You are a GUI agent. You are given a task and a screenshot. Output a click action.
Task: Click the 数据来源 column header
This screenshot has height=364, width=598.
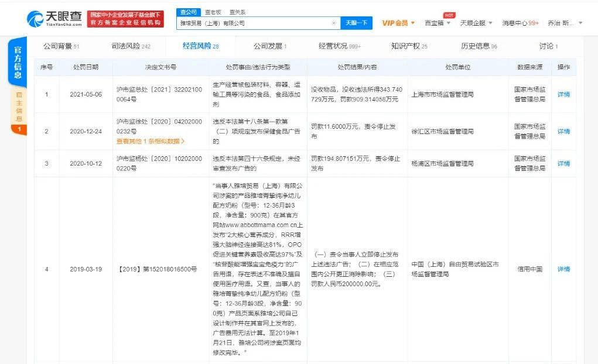529,67
